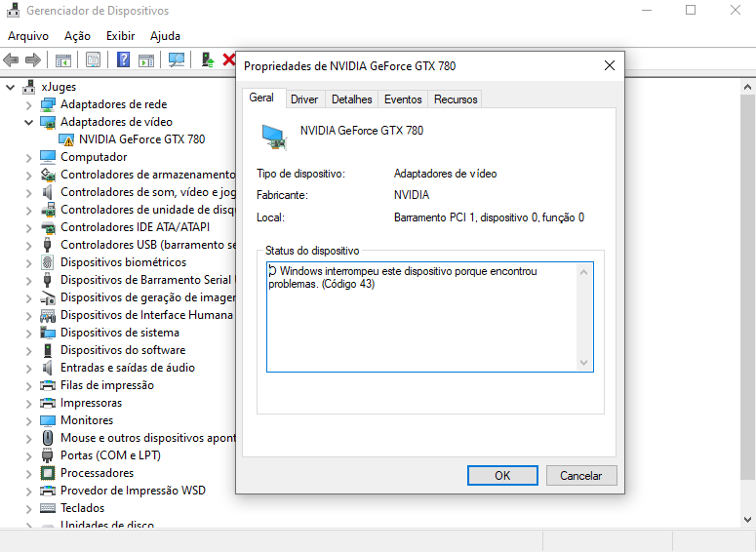Scan for hardware changes toolbar icon
Image resolution: width=756 pixels, height=552 pixels.
coord(177,59)
